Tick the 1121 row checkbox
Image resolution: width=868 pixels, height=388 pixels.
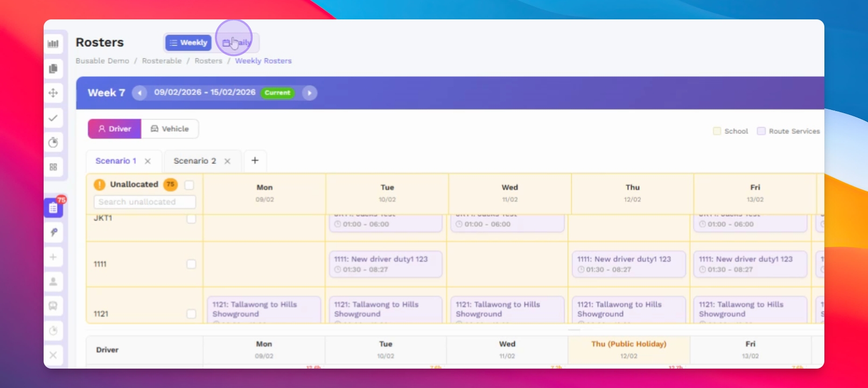[191, 314]
